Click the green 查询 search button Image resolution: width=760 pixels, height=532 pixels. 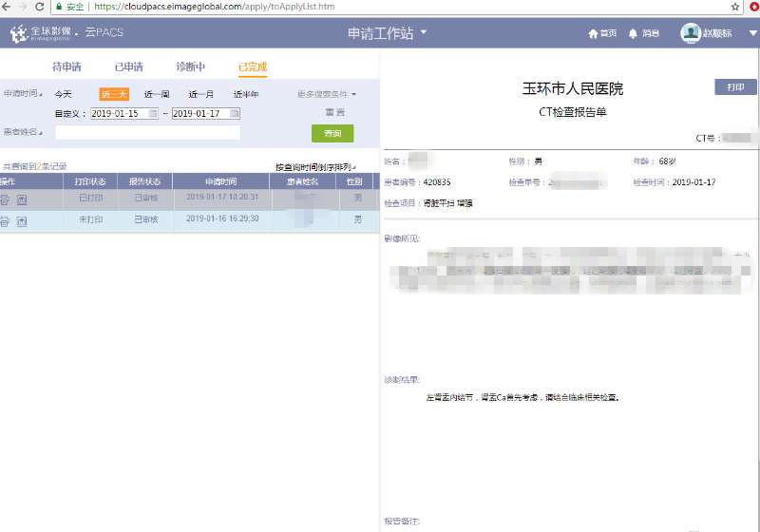click(332, 133)
